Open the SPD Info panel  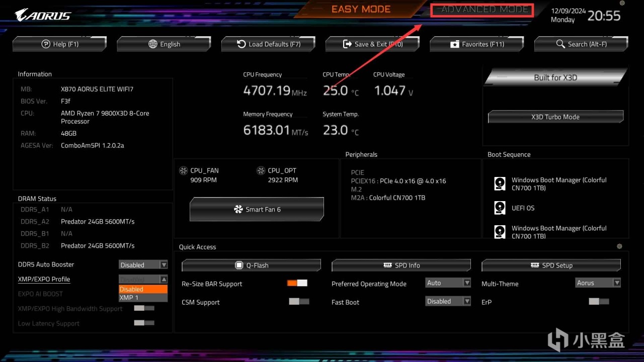point(401,265)
